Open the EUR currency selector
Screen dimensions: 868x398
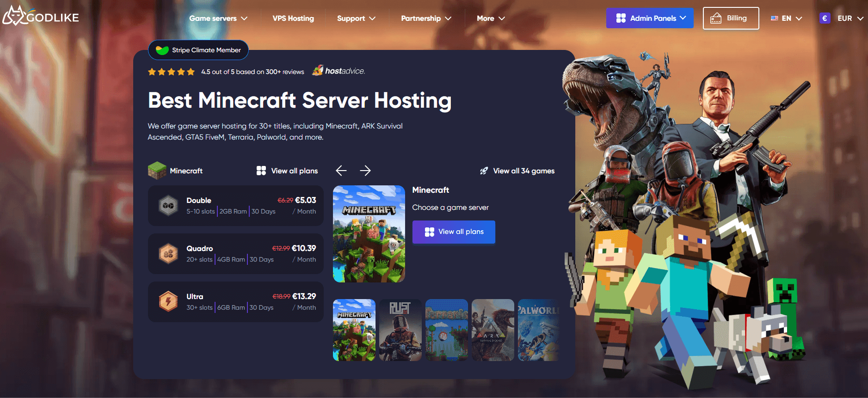[841, 18]
